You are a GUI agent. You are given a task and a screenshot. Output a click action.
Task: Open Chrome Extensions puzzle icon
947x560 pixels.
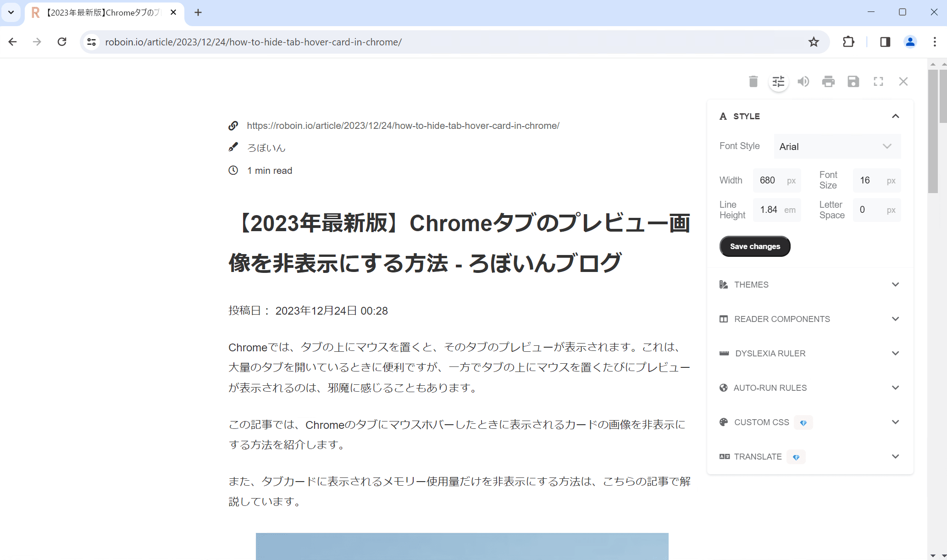(848, 42)
